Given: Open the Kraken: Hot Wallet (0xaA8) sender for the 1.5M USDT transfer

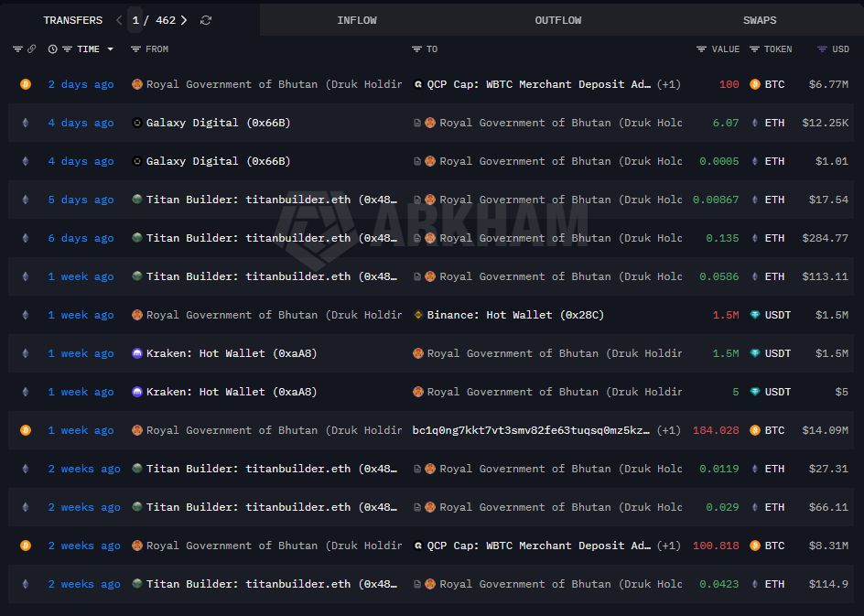Looking at the screenshot, I should click(231, 353).
